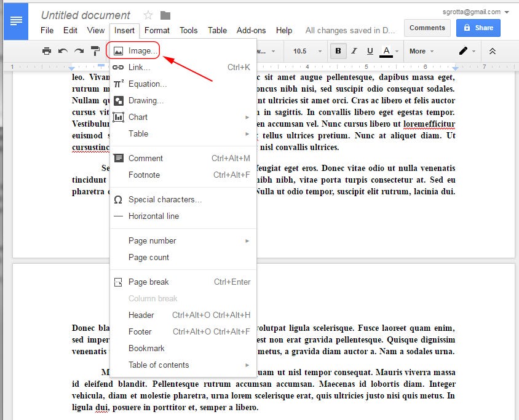Choose Header from Insert menu

[183, 315]
